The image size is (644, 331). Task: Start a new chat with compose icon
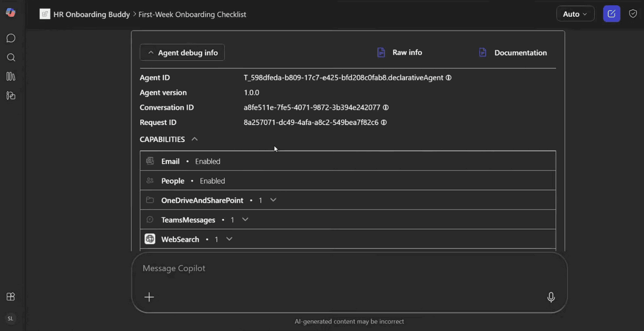point(612,14)
